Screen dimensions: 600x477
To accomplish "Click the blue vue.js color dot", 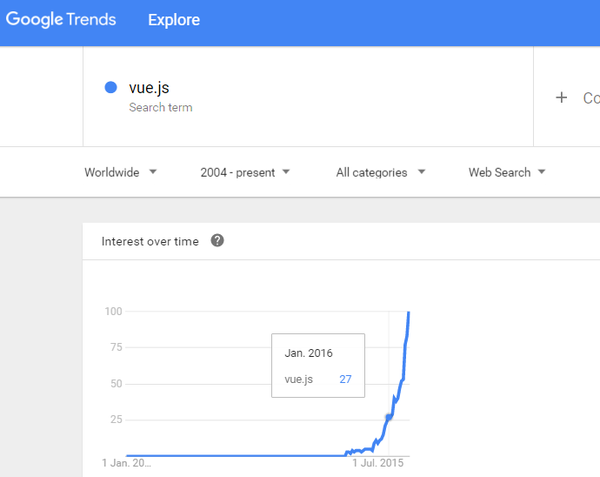I will coord(111,87).
